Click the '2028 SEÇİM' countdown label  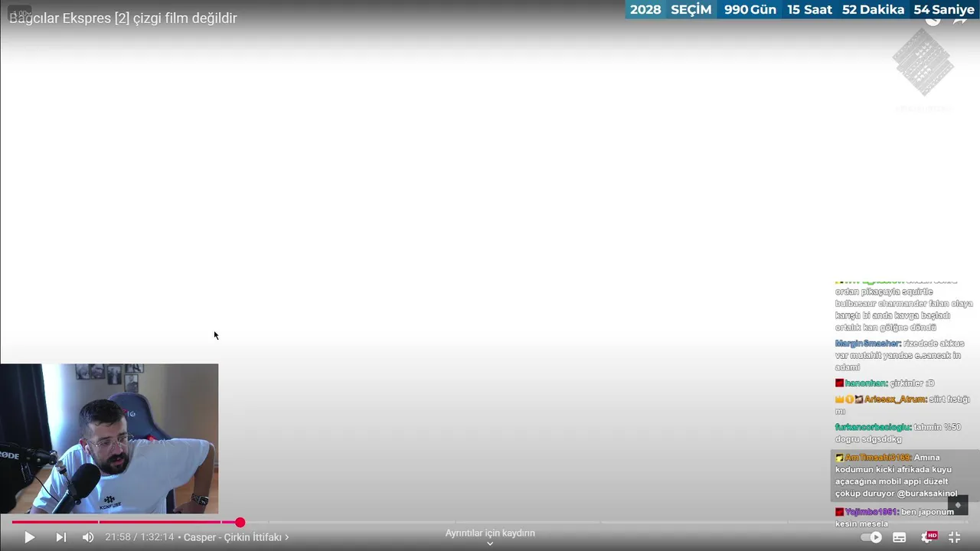[x=671, y=10]
